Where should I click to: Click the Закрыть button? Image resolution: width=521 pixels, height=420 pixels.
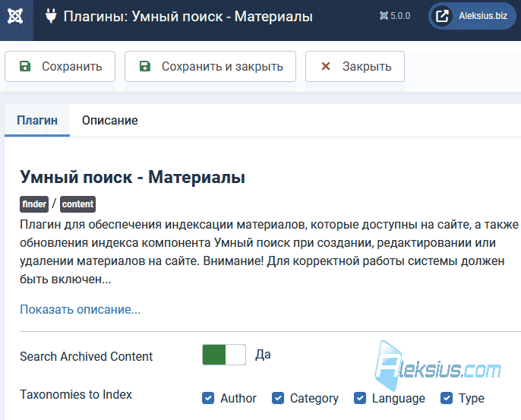coord(355,67)
